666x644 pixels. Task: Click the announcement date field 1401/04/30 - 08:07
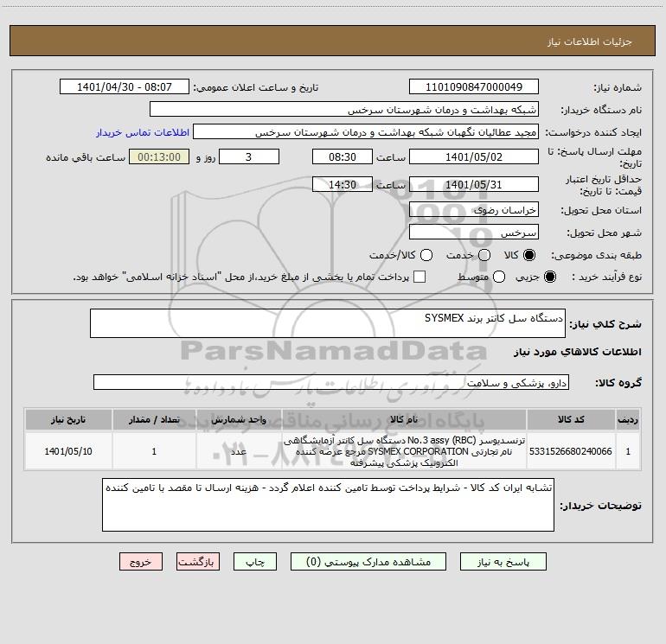coord(125,86)
